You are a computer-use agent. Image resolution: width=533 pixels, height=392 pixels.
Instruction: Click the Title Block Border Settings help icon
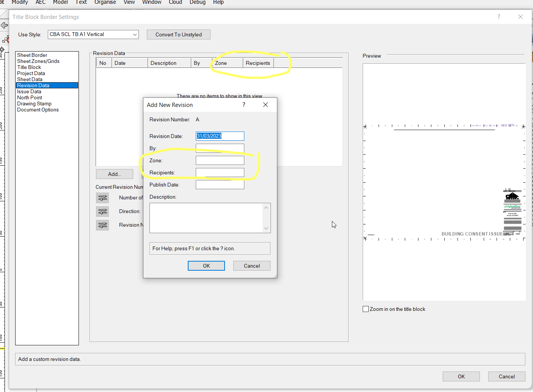(498, 17)
